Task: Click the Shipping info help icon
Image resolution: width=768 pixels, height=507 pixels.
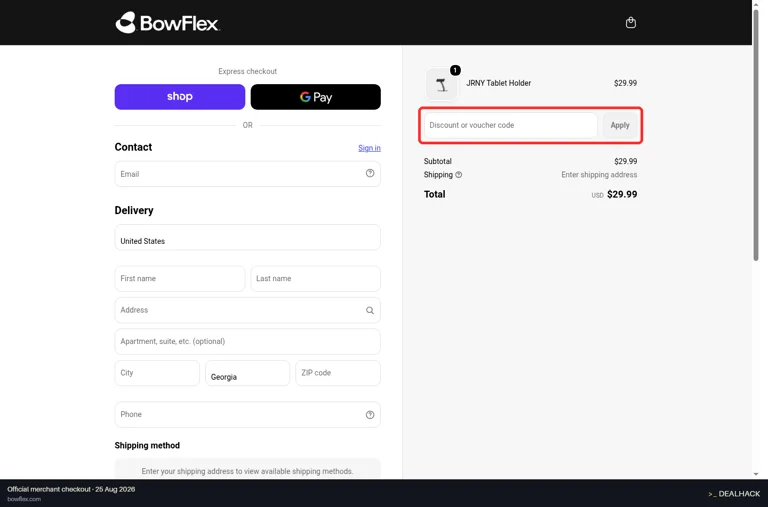Action: [458, 175]
